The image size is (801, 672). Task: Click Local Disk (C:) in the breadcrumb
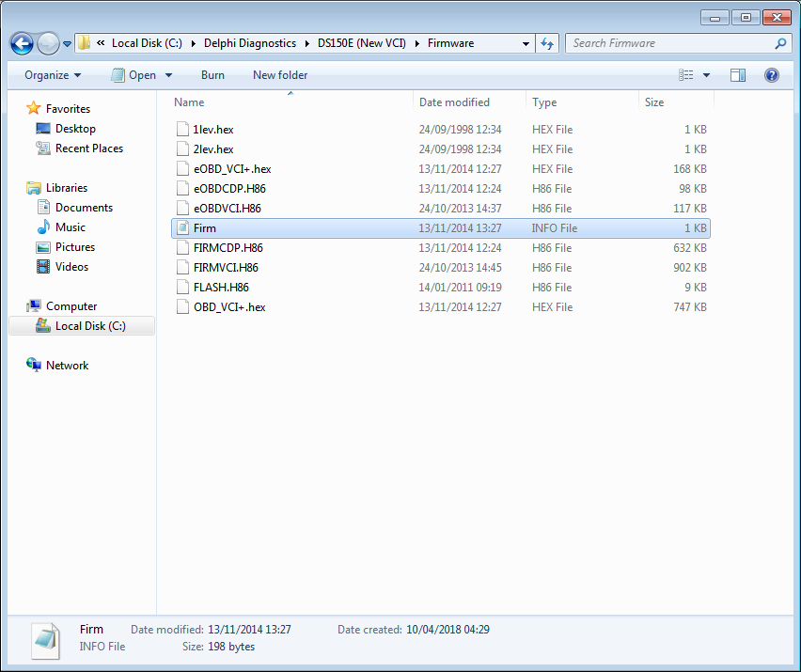coord(147,43)
